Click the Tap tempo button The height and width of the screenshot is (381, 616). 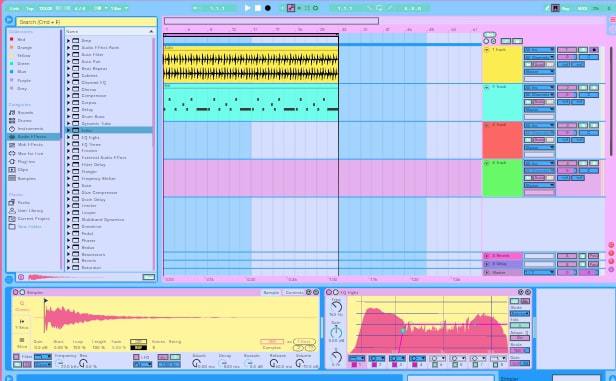coord(30,8)
